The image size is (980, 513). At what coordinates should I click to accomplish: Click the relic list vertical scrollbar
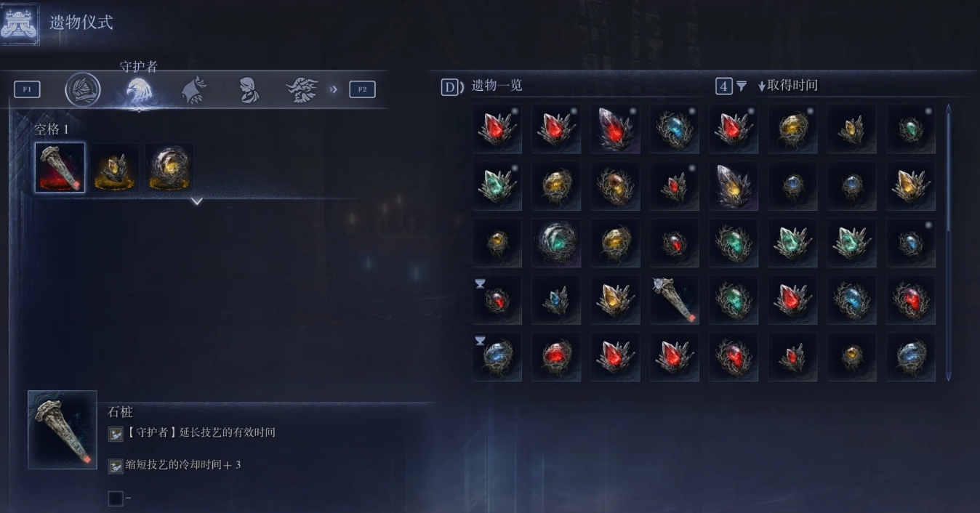click(x=948, y=243)
